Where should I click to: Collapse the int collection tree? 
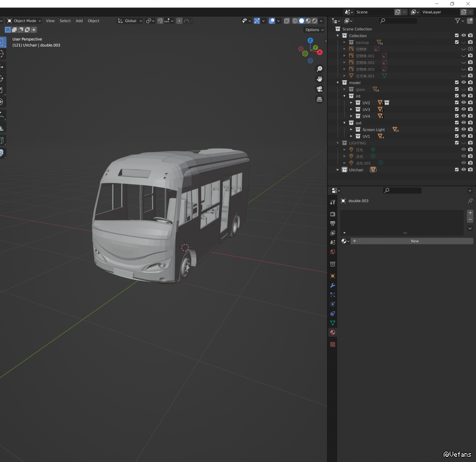pos(344,96)
